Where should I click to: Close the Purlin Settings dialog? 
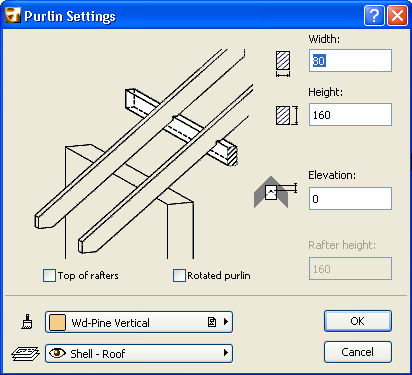click(397, 15)
